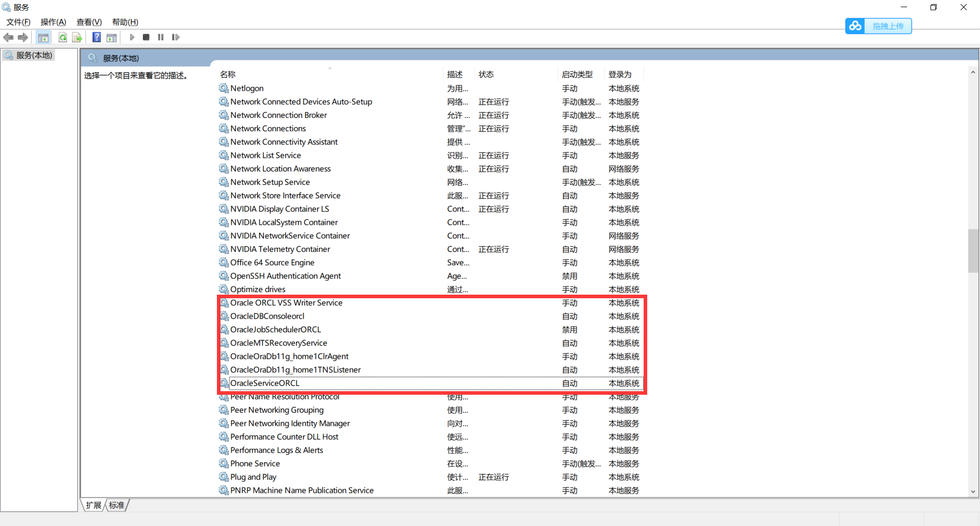
Task: Select Network Setup Service row
Action: coord(431,182)
